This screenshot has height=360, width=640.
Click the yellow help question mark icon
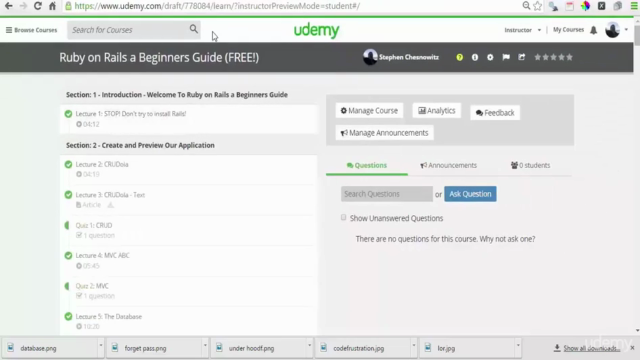460,58
